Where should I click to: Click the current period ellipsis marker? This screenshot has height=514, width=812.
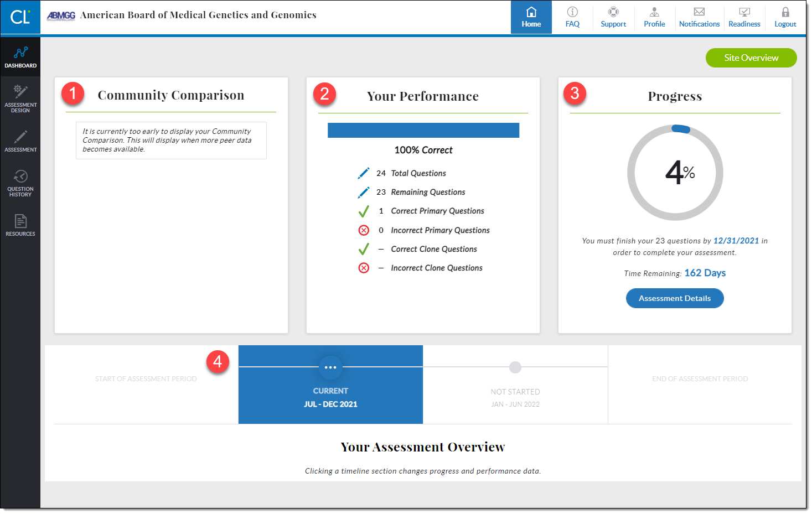[x=330, y=367]
